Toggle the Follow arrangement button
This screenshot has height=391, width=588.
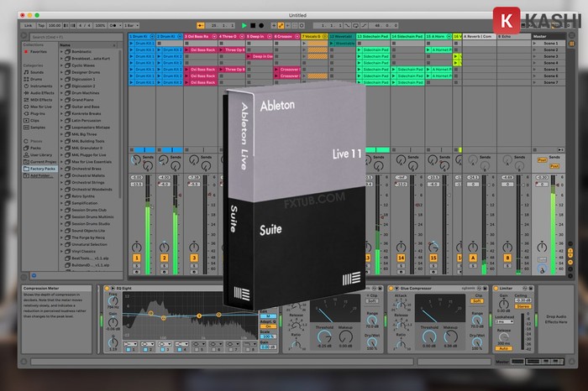coord(200,25)
